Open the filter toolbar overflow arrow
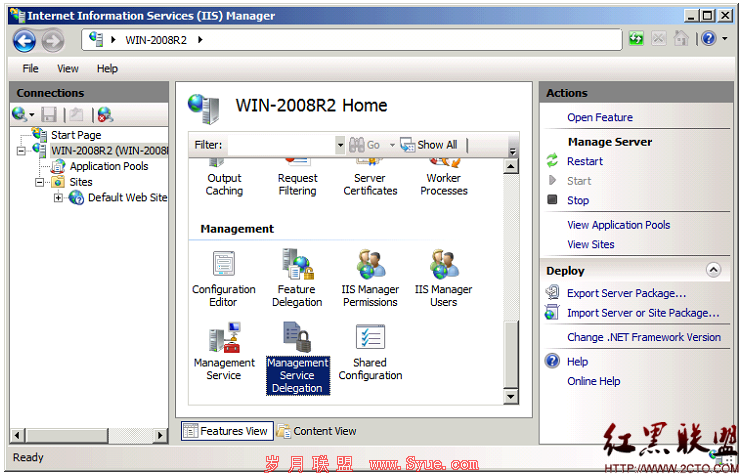This screenshot has width=741, height=474. 512,151
